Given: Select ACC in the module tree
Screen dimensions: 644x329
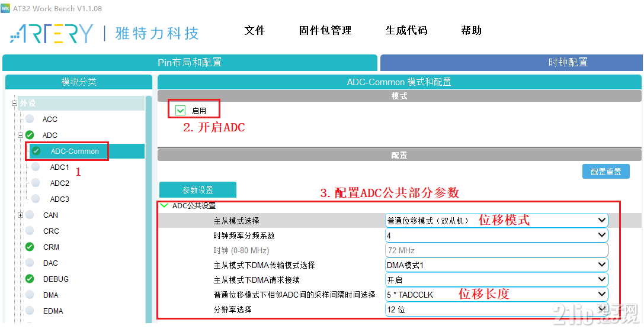Looking at the screenshot, I should [x=50, y=120].
